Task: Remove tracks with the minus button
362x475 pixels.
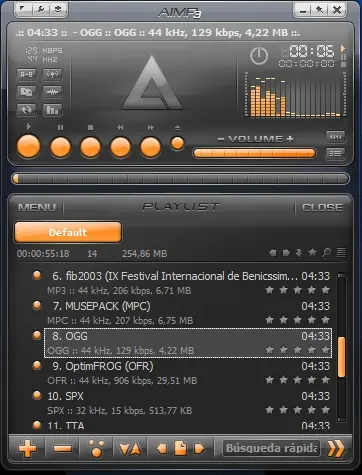Action: 62,449
